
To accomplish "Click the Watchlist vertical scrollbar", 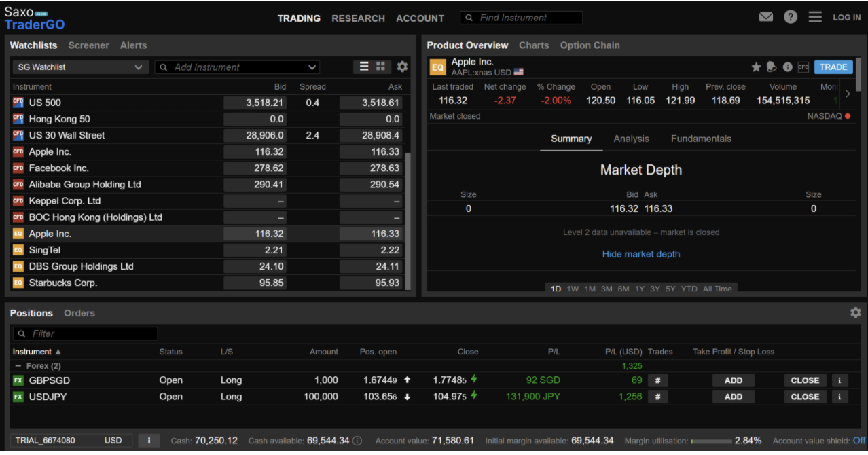I will click(408, 221).
